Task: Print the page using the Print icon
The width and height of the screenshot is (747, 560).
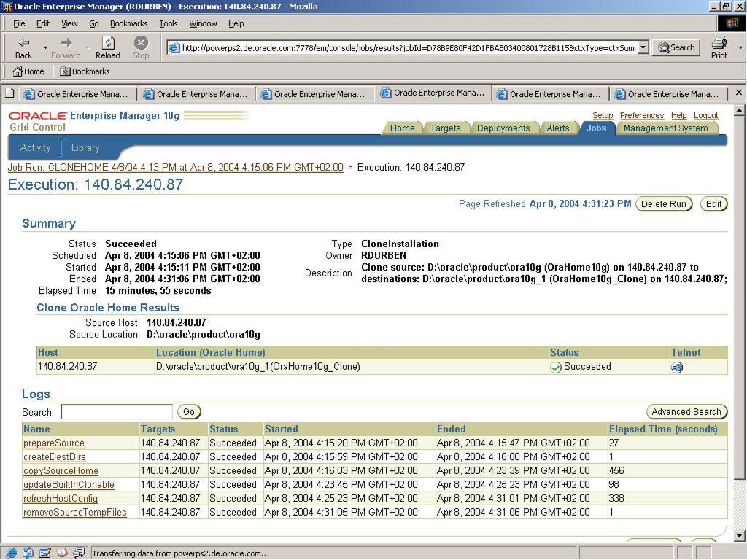Action: (719, 47)
